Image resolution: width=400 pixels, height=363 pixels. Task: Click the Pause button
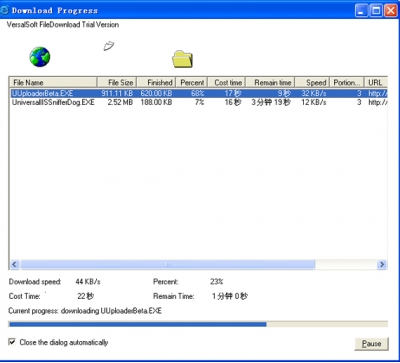coord(371,344)
